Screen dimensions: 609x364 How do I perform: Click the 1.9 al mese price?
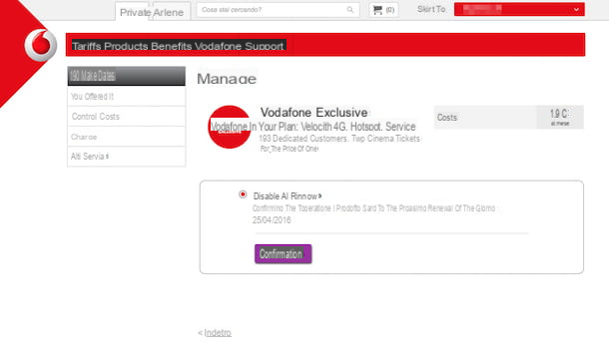(560, 118)
